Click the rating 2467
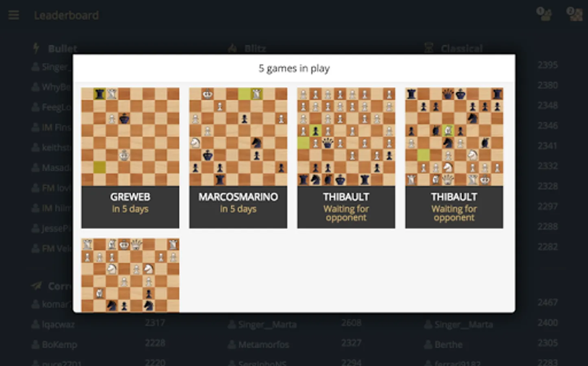The image size is (588, 366). pyautogui.click(x=548, y=303)
